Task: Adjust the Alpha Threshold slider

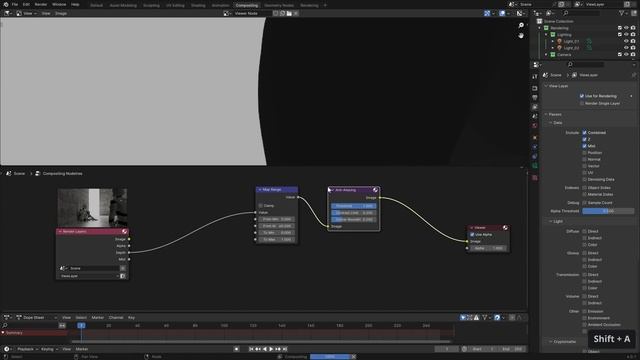Action: point(608,211)
